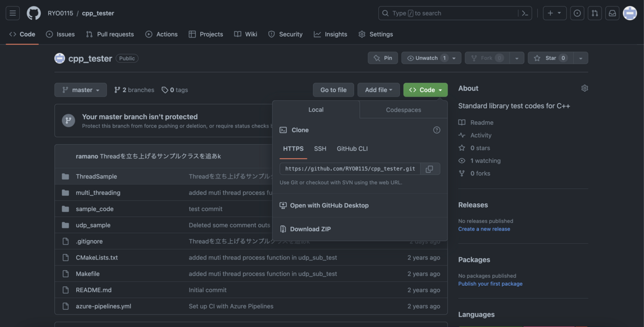Open the repository Settings tab
The width and height of the screenshot is (644, 327).
pyautogui.click(x=376, y=34)
